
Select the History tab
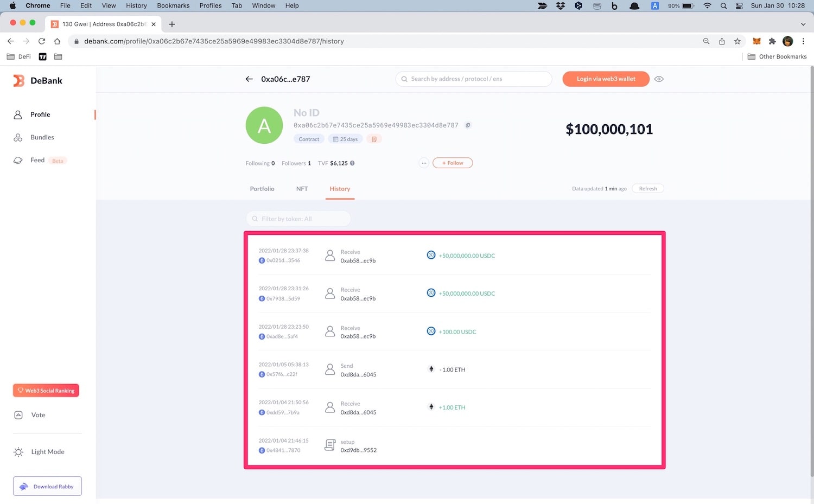tap(340, 189)
